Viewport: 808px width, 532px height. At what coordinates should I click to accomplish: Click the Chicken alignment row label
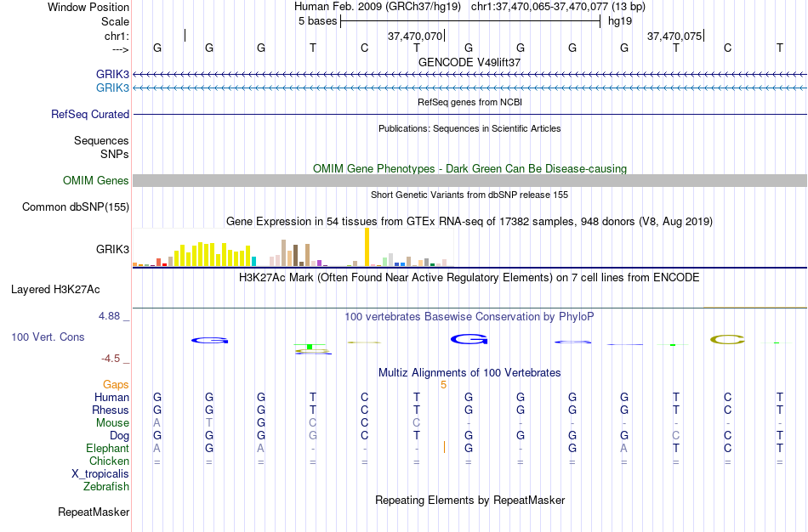(109, 461)
